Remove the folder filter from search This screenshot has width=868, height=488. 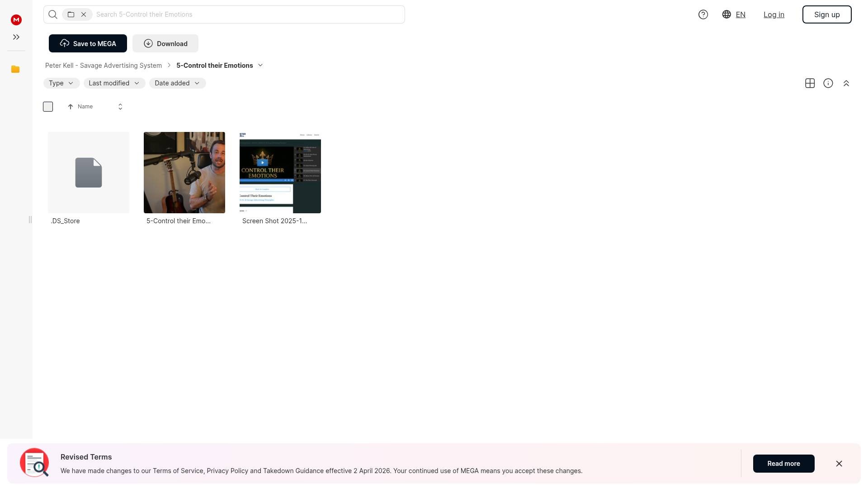(x=84, y=14)
